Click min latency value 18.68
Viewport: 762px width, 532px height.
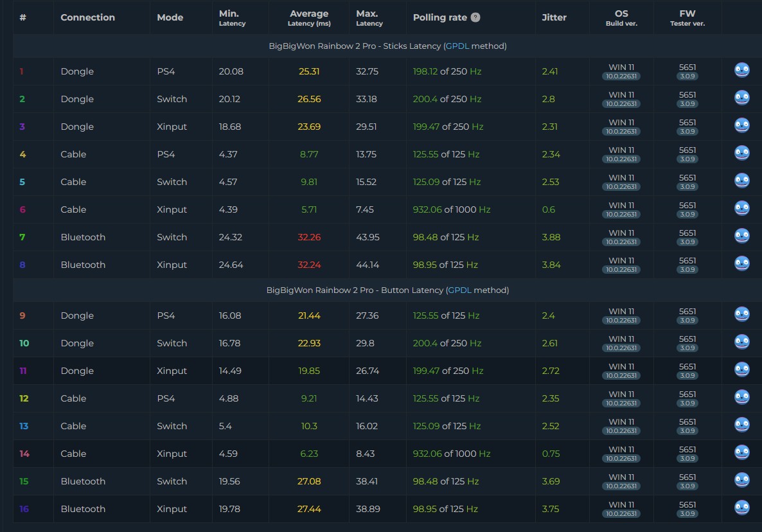(230, 127)
